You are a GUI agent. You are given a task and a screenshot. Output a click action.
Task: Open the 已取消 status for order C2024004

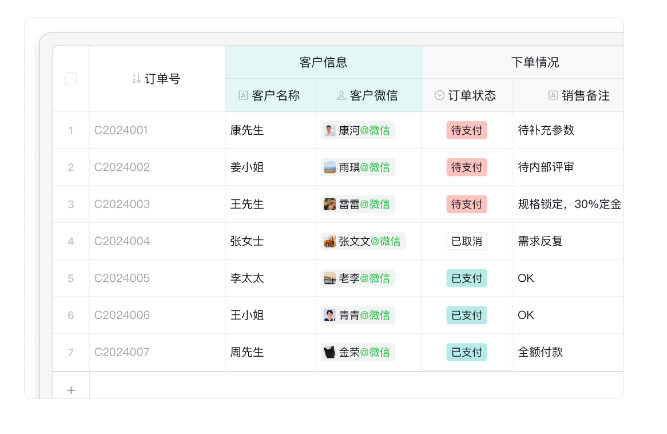click(466, 241)
